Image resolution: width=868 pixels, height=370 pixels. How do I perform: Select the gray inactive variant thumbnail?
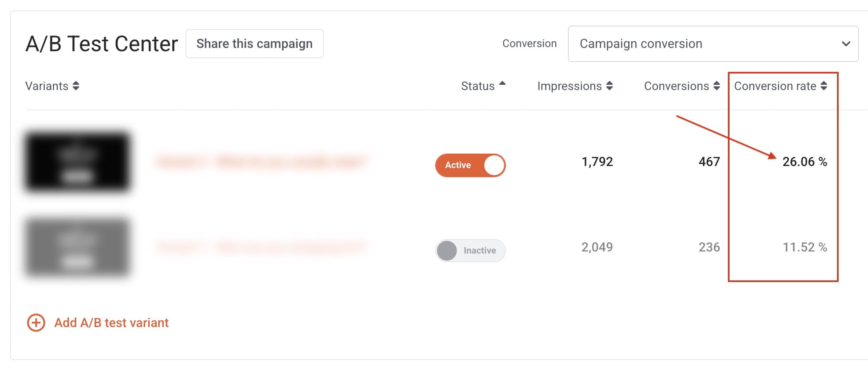[77, 247]
